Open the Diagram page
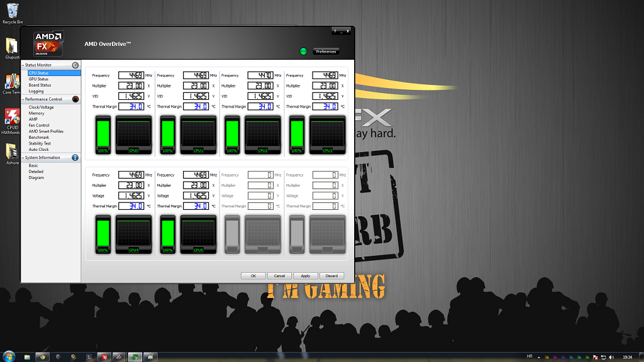The image size is (644, 362). click(36, 178)
